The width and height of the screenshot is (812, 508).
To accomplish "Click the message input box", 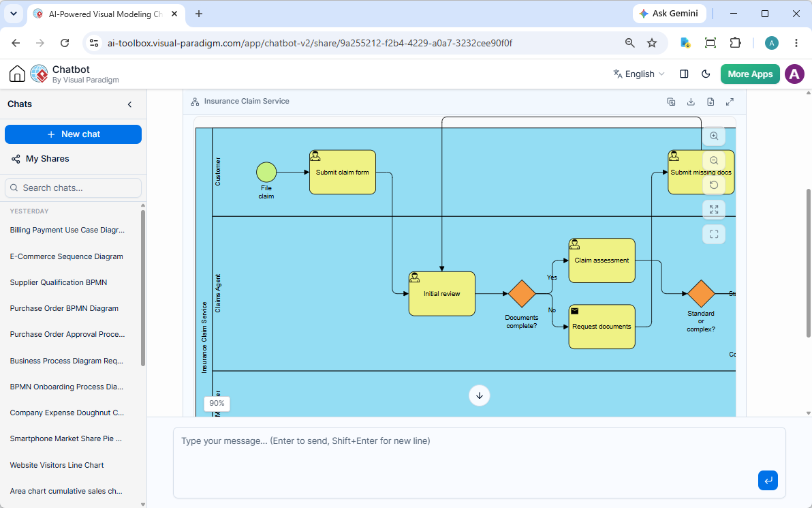I will 479,462.
